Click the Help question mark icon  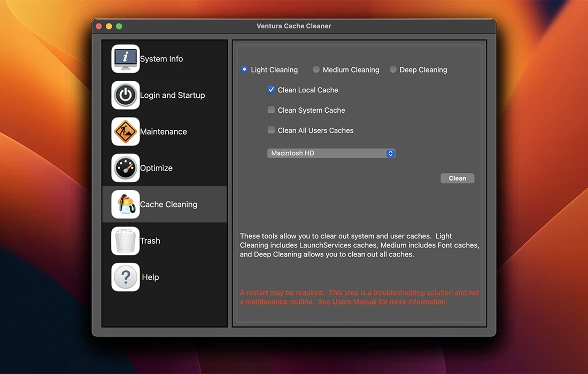(126, 277)
